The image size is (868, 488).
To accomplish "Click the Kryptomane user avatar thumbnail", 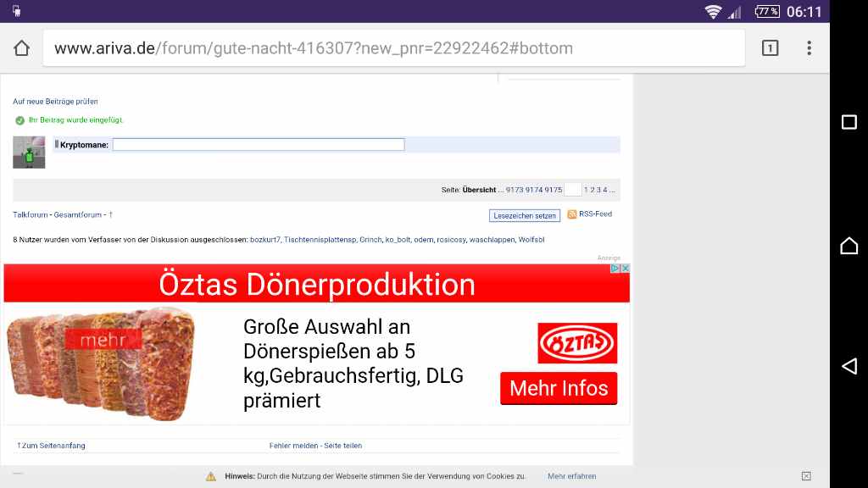I will coord(29,152).
